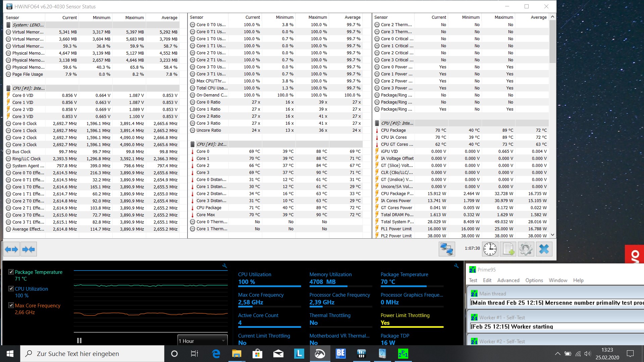The height and width of the screenshot is (362, 644).
Task: Open sensor settings gear icon
Action: coord(526,249)
